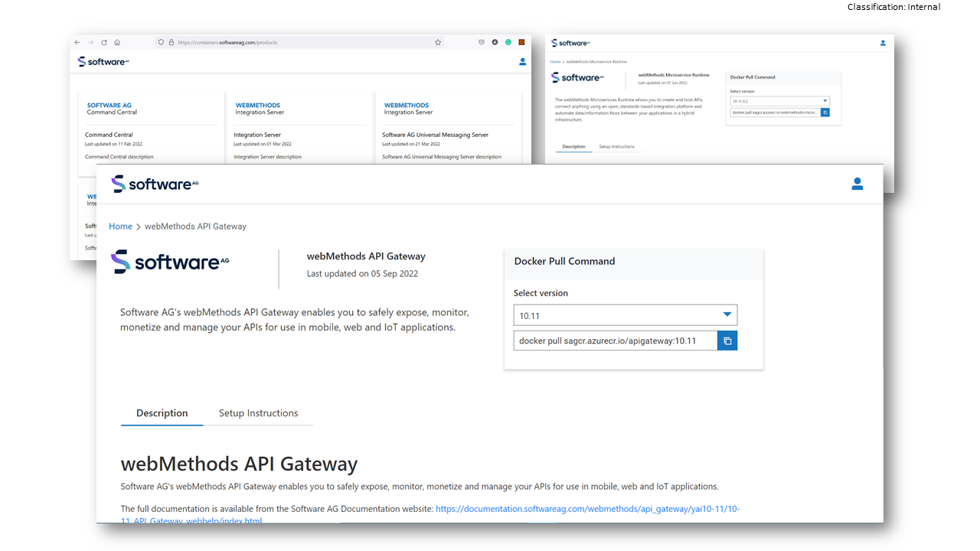980x551 pixels.
Task: Select the Description tab
Action: click(x=162, y=412)
